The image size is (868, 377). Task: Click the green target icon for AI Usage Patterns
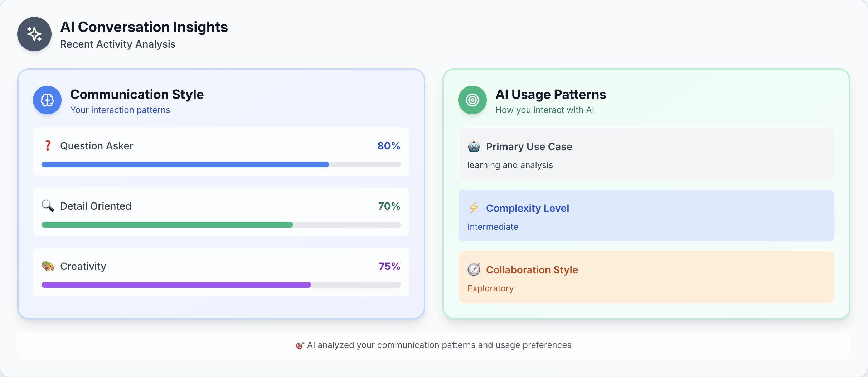pyautogui.click(x=472, y=100)
